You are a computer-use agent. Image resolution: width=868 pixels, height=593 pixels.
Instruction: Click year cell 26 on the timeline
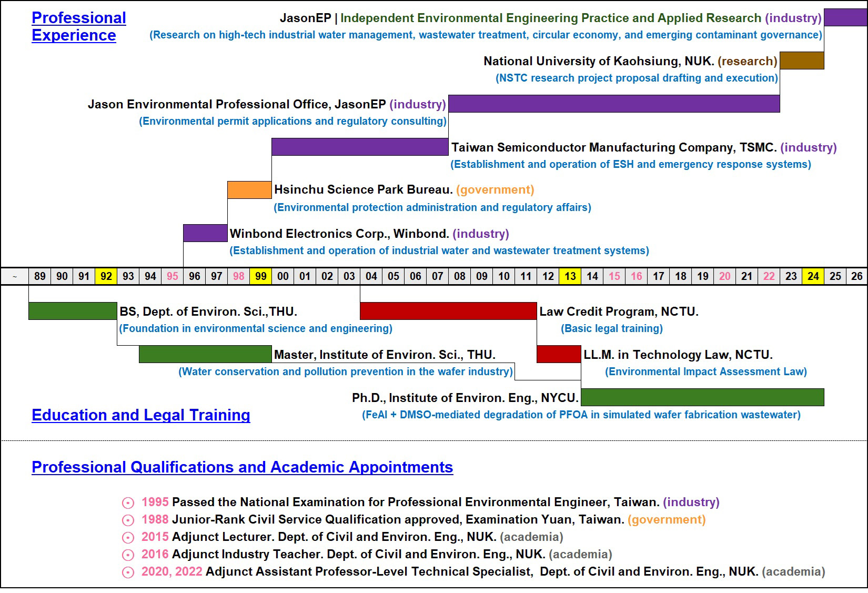(x=857, y=276)
